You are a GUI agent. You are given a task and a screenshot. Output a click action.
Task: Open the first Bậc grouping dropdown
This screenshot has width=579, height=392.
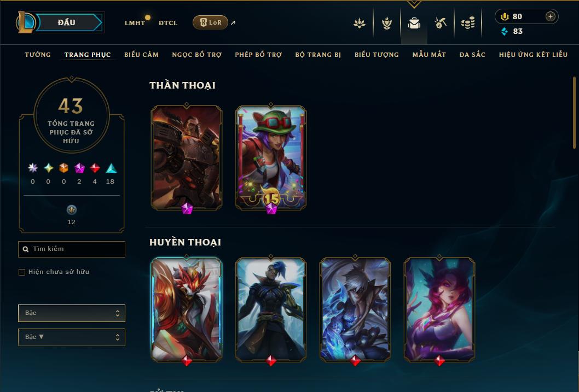click(72, 313)
